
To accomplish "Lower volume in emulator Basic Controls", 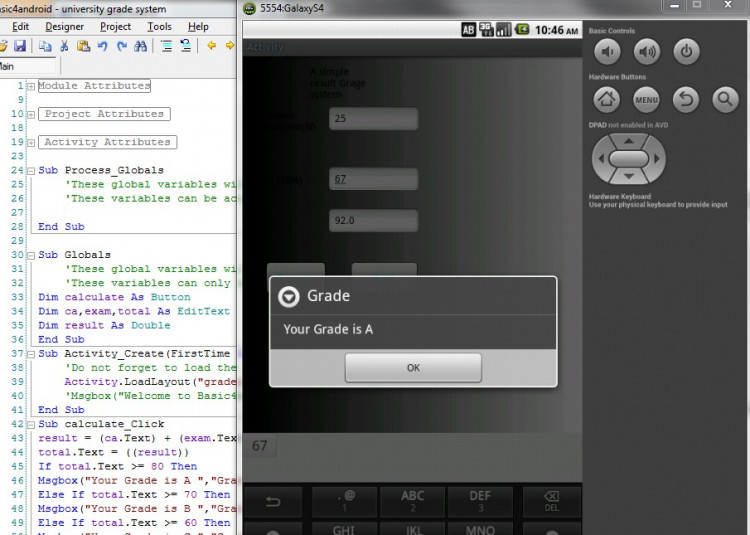I will 607,51.
